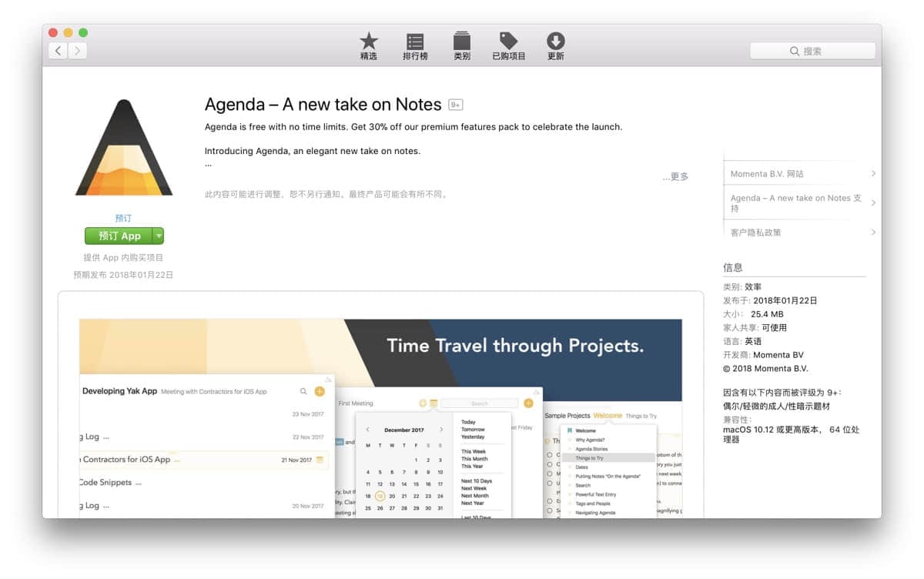This screenshot has height=579, width=924.
Task: Click the yellow minimize window button
Action: 68,32
